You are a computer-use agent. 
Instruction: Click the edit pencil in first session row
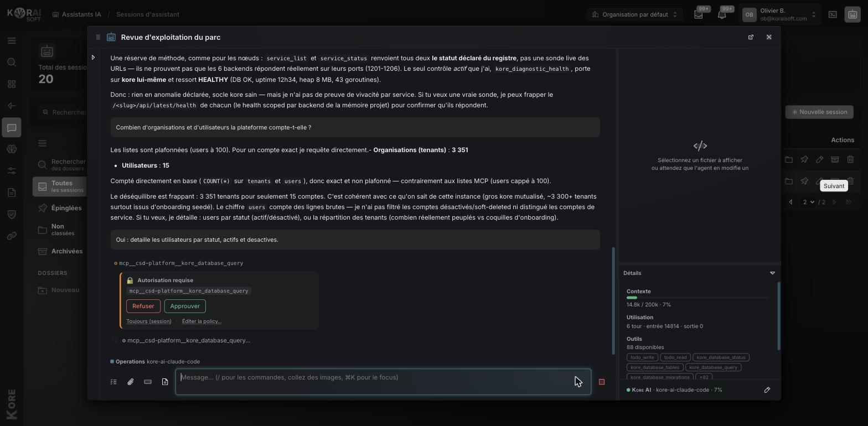pos(819,160)
